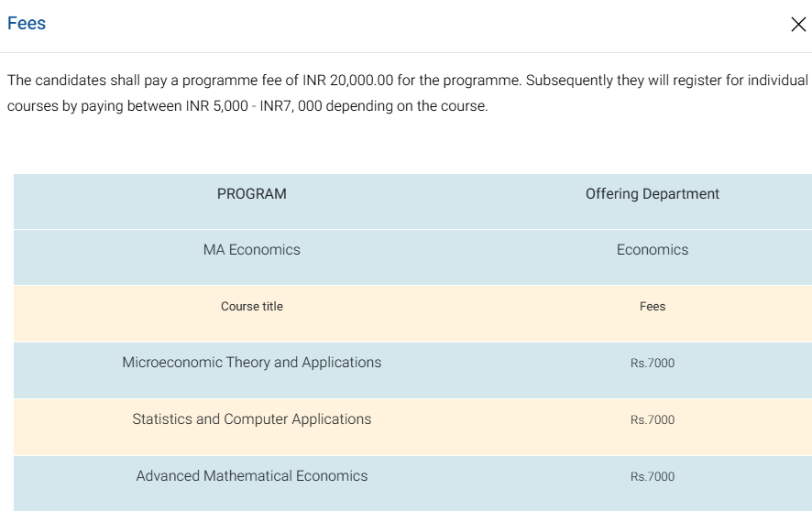Select the Offering Department column header

[x=652, y=194]
